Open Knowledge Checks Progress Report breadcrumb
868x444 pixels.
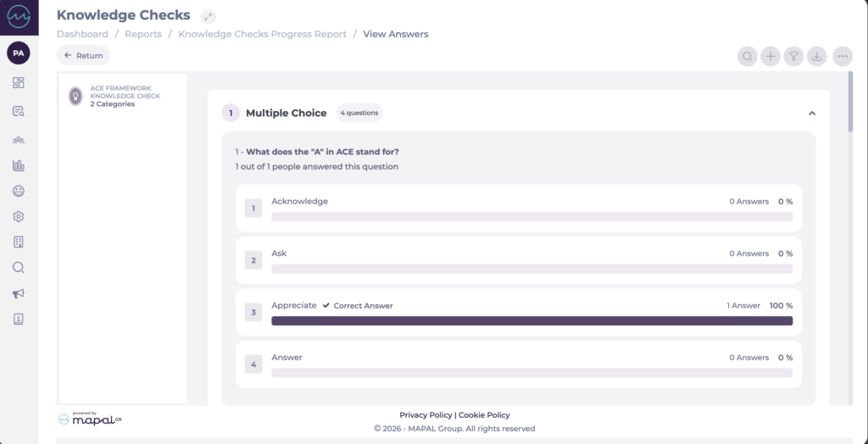pyautogui.click(x=262, y=34)
